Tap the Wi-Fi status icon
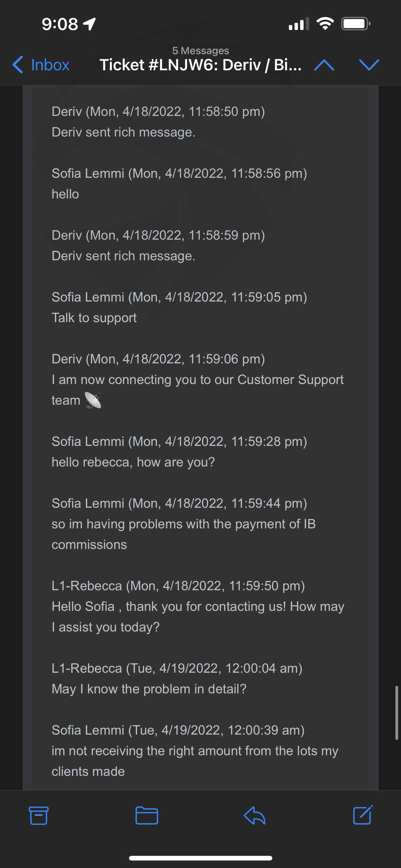This screenshot has width=401, height=868. pos(325,23)
